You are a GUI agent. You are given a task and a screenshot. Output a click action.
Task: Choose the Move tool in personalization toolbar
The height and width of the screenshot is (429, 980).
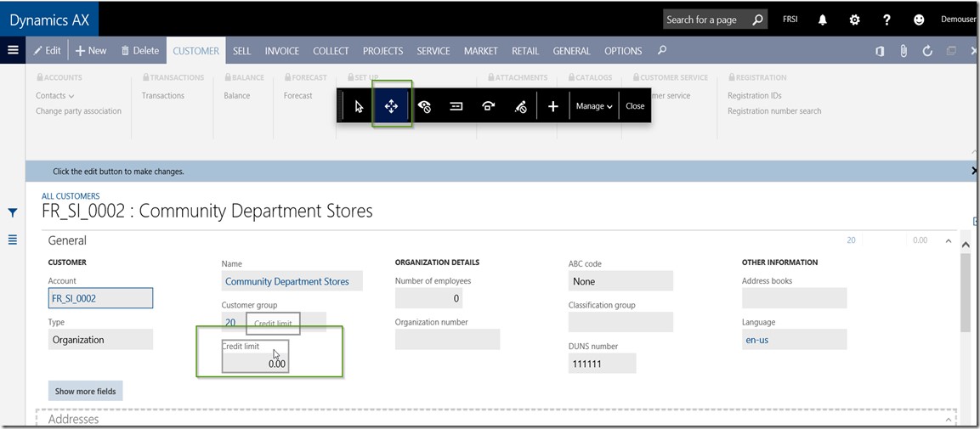[x=391, y=106]
